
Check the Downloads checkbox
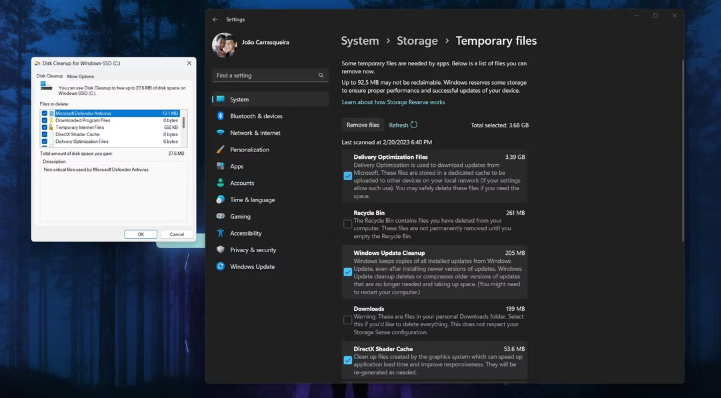[348, 320]
